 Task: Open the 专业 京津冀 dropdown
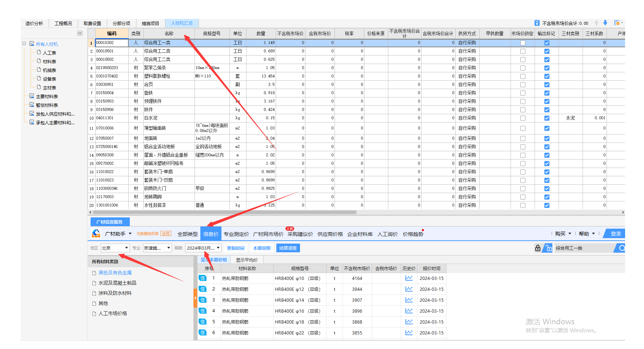tap(157, 248)
